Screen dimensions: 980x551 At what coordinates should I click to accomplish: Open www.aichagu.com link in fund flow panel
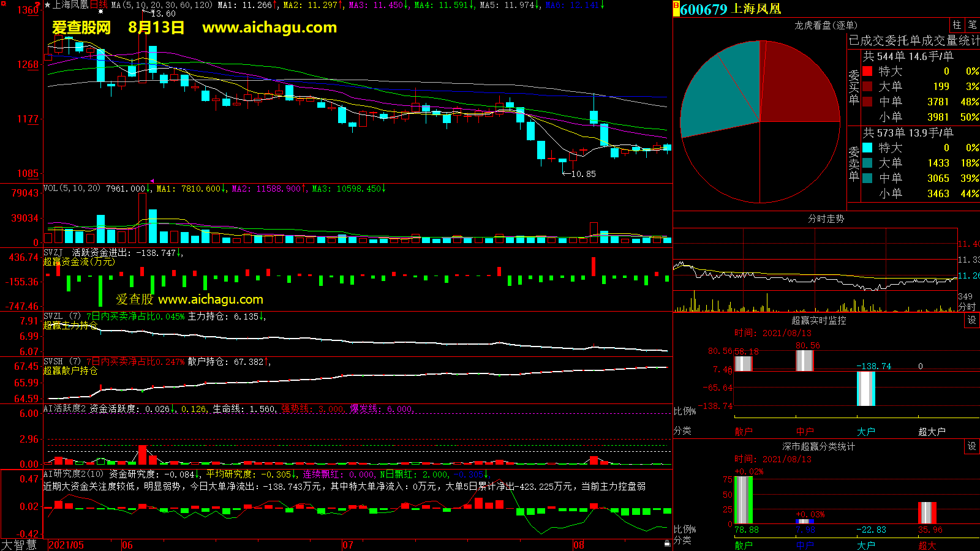210,299
